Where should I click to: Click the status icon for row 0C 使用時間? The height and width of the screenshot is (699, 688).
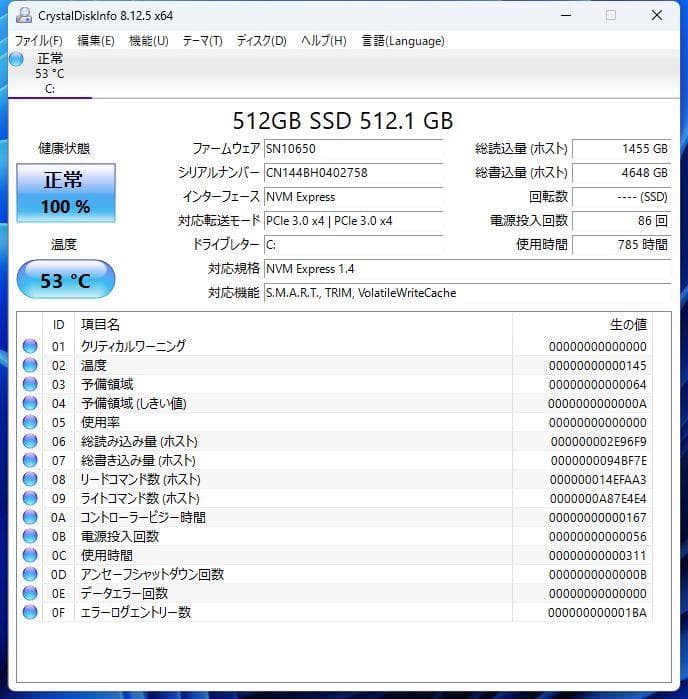(30, 555)
